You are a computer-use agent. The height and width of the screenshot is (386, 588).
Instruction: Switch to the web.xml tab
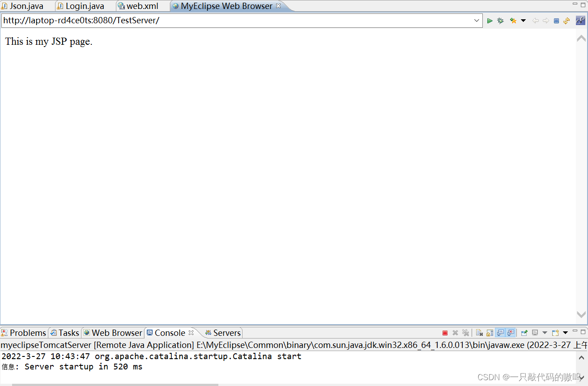pyautogui.click(x=142, y=6)
